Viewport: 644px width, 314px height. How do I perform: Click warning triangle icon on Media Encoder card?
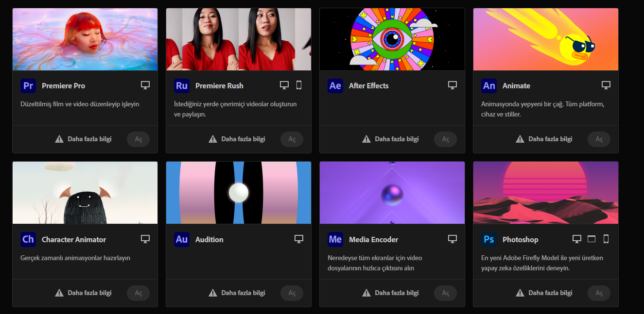pos(366,293)
